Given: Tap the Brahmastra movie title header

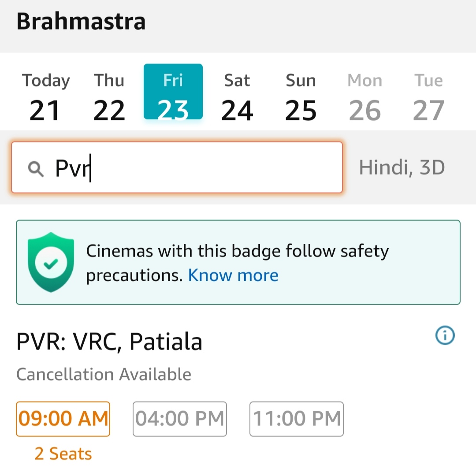Looking at the screenshot, I should [81, 22].
